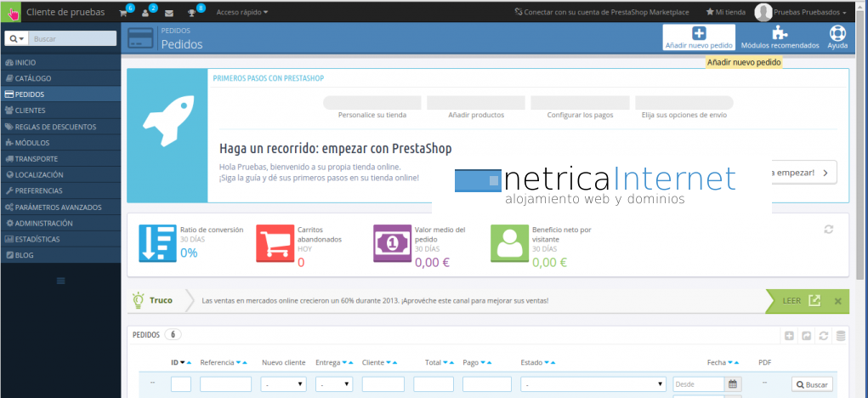Screen dimensions: 868x398
Task: Click the export orders icon in Pedidos panel
Action: [x=807, y=335]
